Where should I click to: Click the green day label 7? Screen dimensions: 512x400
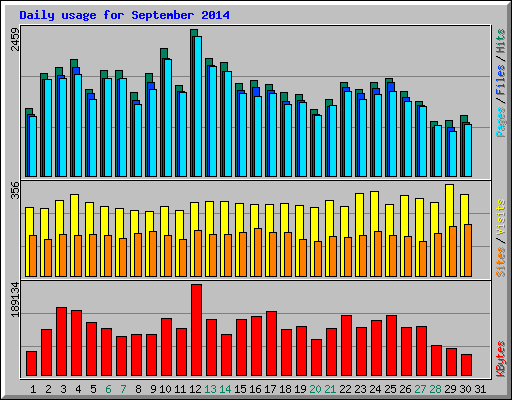point(123,389)
